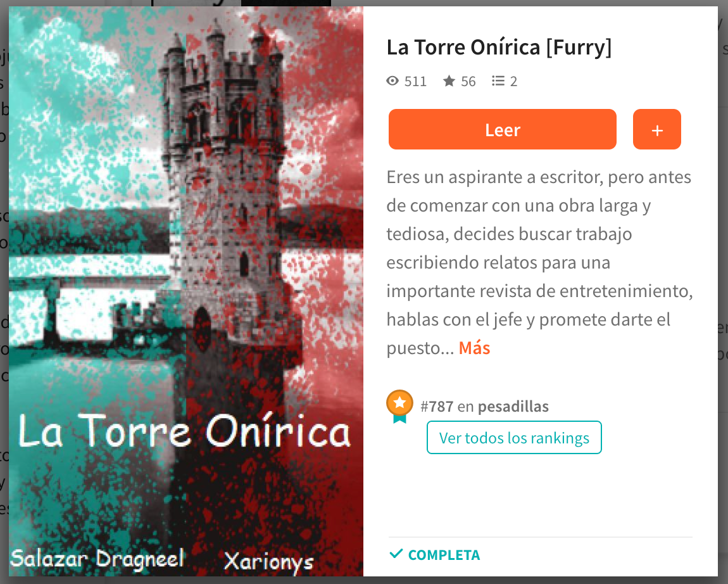Click the 56 votes count
The width and height of the screenshot is (728, 584).
pos(468,82)
